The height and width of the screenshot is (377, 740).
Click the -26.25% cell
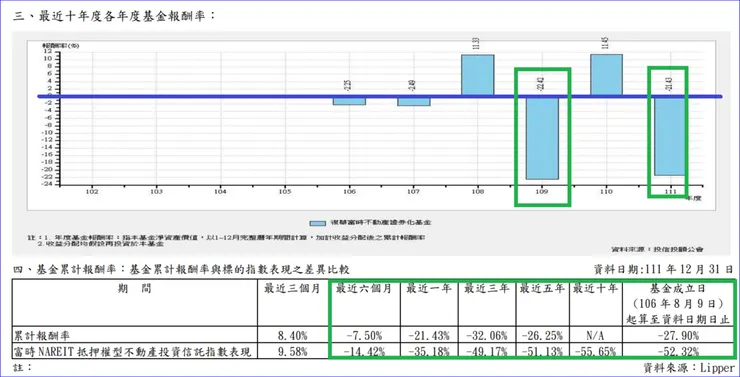542,336
